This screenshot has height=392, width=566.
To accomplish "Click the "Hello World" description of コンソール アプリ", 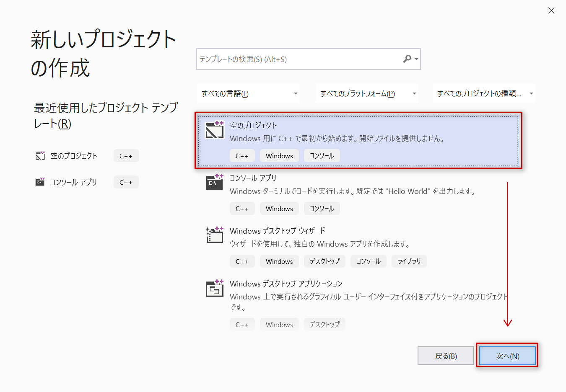I will (x=353, y=191).
